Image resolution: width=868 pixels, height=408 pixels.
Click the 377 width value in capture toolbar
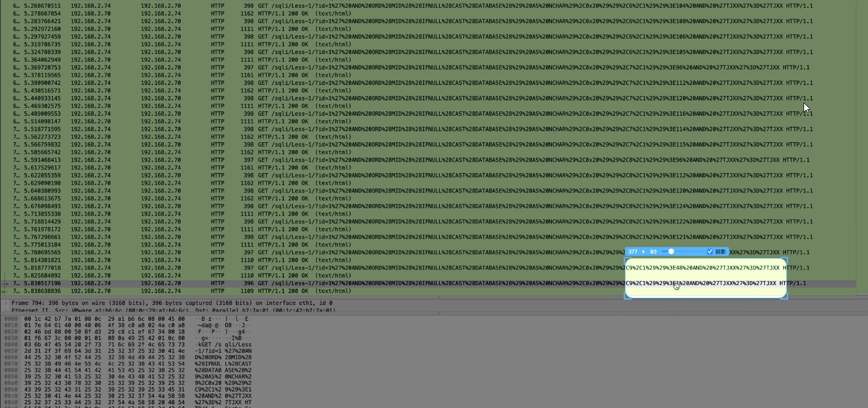633,251
